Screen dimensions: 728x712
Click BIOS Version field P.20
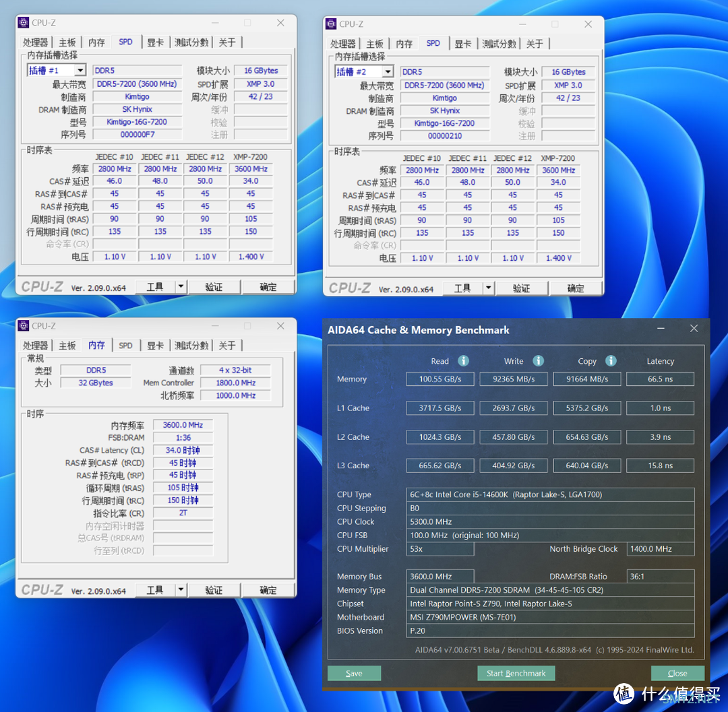550,630
